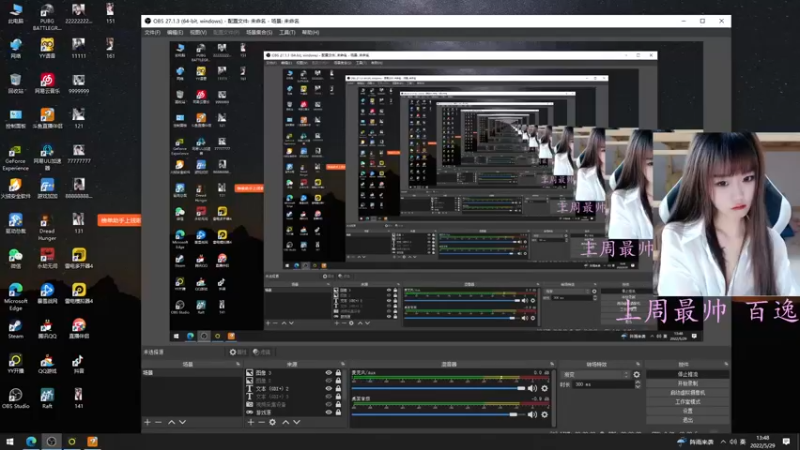Move scene up arrow in scenes panel
Image resolution: width=800 pixels, height=450 pixels.
tap(171, 422)
